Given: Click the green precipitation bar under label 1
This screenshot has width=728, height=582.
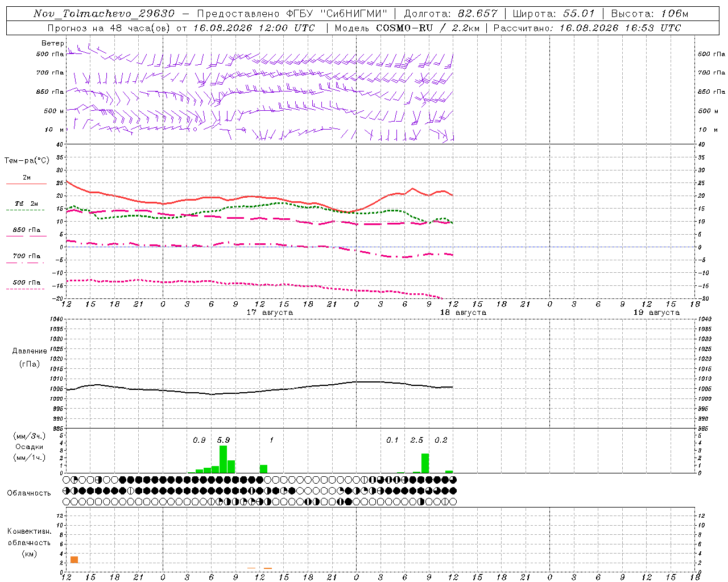Looking at the screenshot, I should tap(263, 469).
